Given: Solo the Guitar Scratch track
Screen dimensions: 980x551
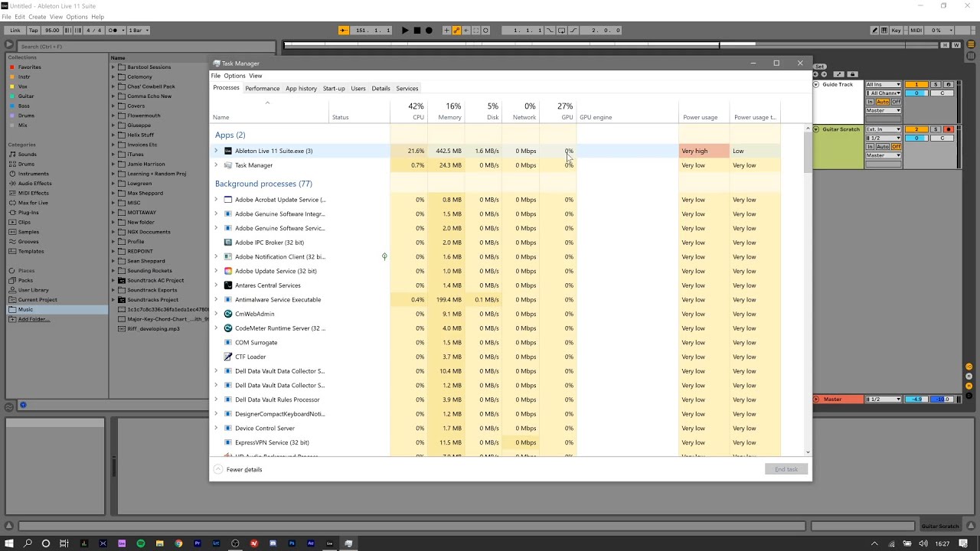Looking at the screenshot, I should [x=936, y=129].
